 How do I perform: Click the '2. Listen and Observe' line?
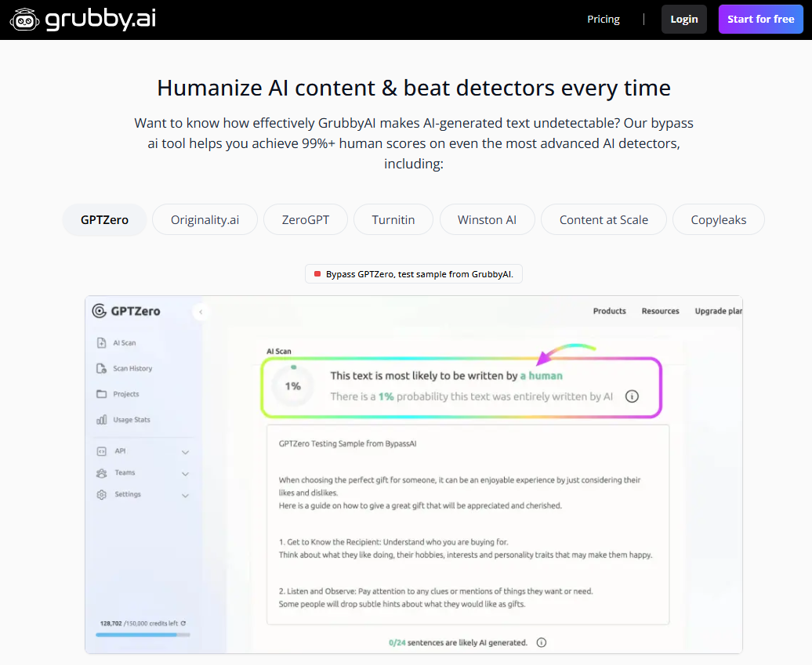(436, 591)
